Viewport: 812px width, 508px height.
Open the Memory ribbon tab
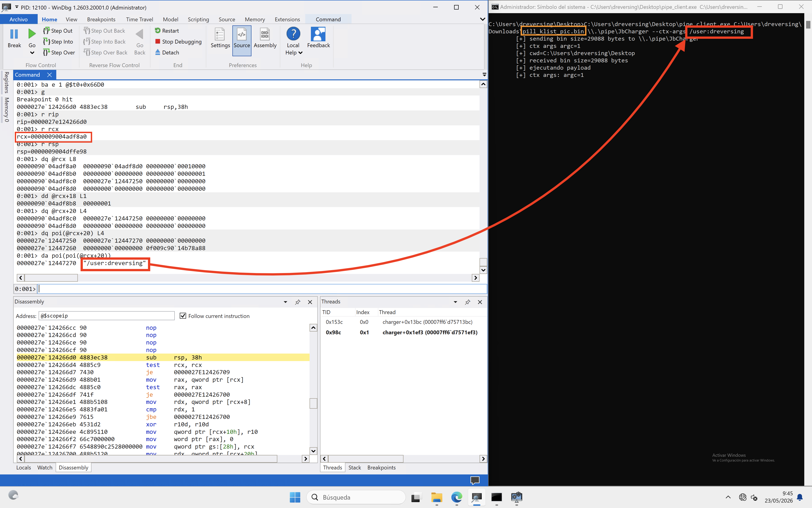coord(255,19)
